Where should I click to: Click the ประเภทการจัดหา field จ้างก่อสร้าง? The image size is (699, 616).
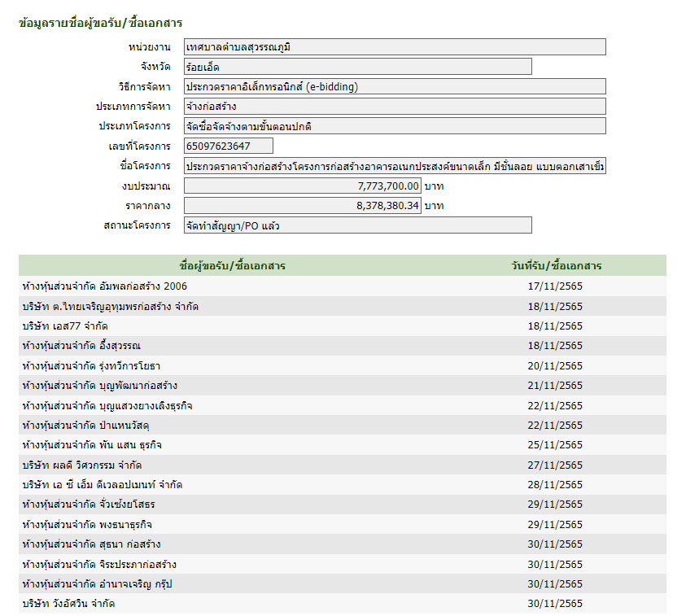[395, 107]
